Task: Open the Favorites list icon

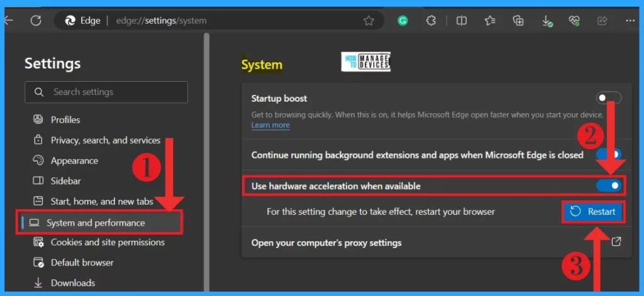Action: tap(489, 21)
